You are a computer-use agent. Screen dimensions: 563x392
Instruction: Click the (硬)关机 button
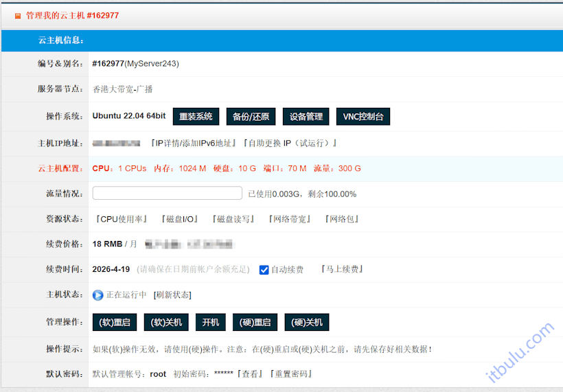(307, 322)
